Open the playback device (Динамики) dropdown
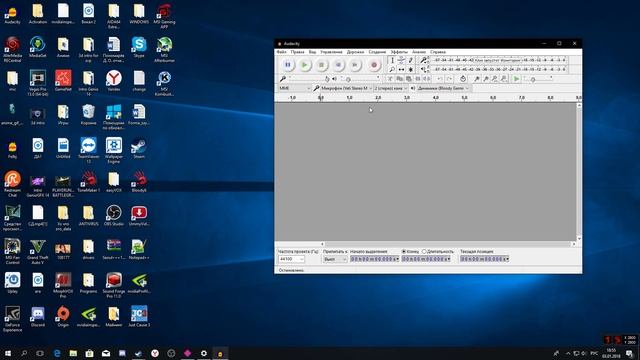This screenshot has width=640, height=360. [443, 88]
